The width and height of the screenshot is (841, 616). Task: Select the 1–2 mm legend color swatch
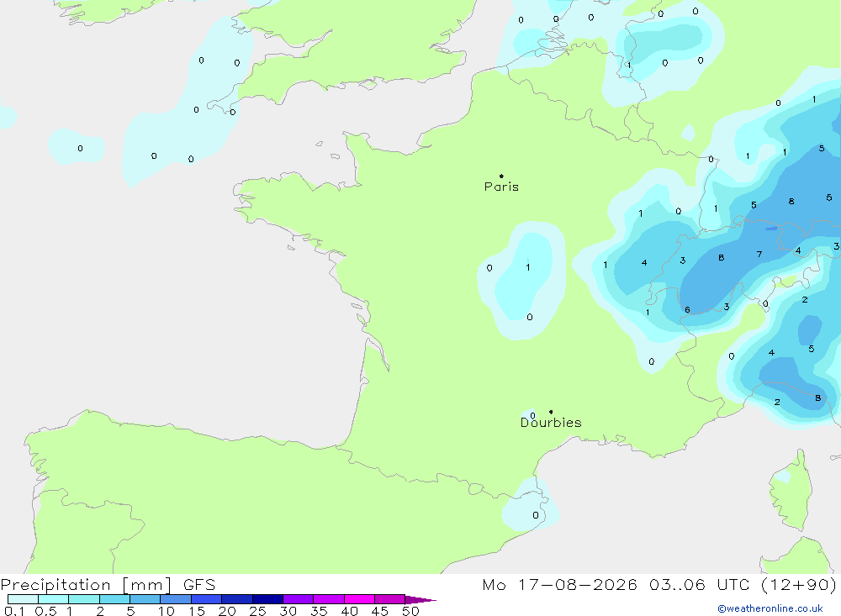84,599
